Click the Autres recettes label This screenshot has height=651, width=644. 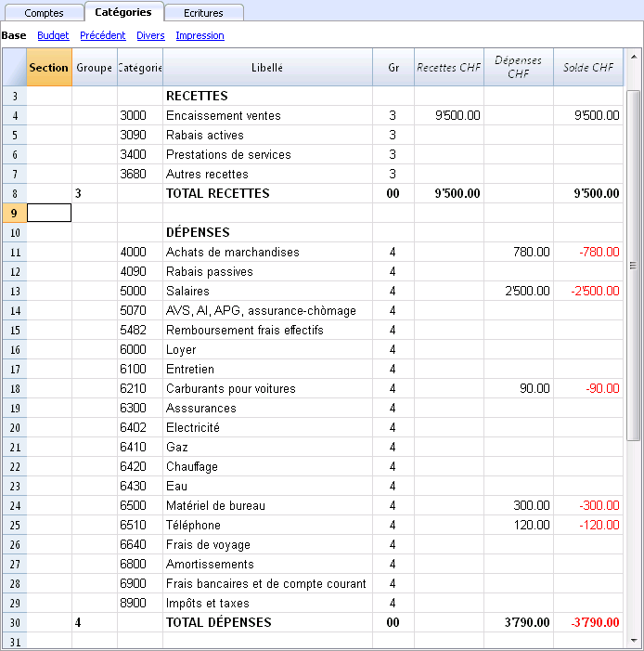click(207, 174)
